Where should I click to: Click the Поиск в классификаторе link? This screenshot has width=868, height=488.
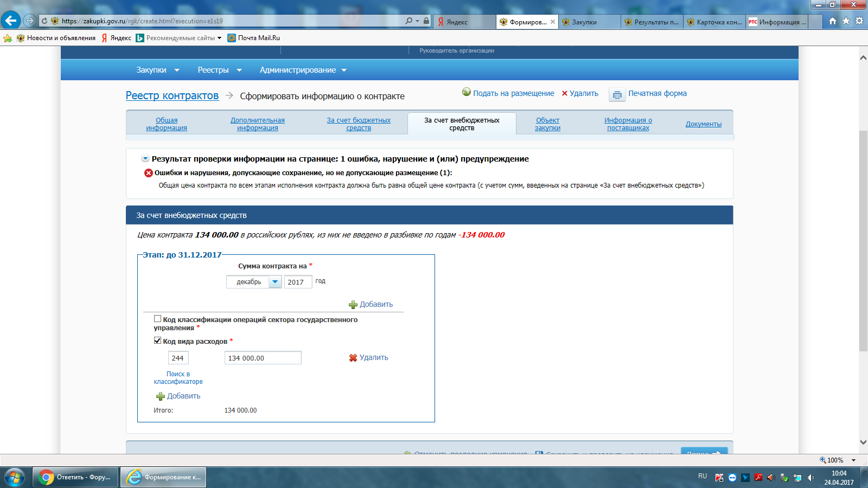[178, 377]
